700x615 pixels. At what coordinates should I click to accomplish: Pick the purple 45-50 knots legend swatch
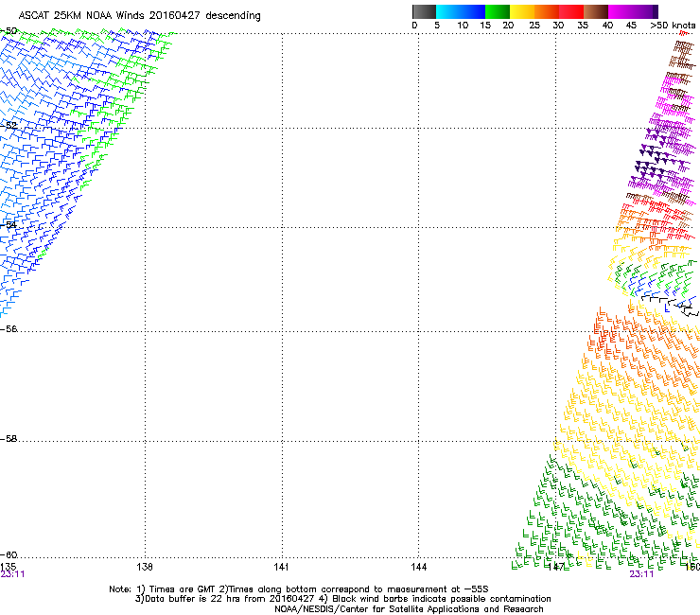click(645, 11)
